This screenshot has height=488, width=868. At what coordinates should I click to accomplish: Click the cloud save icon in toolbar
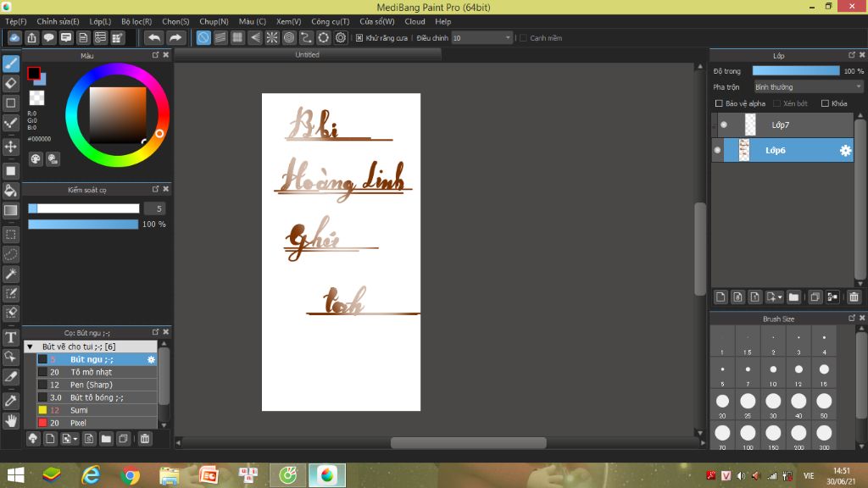tap(14, 37)
